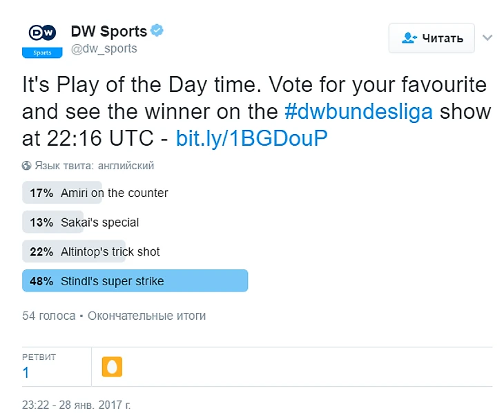Click the DW Sports avatar logo
The width and height of the screenshot is (504, 420).
42,39
